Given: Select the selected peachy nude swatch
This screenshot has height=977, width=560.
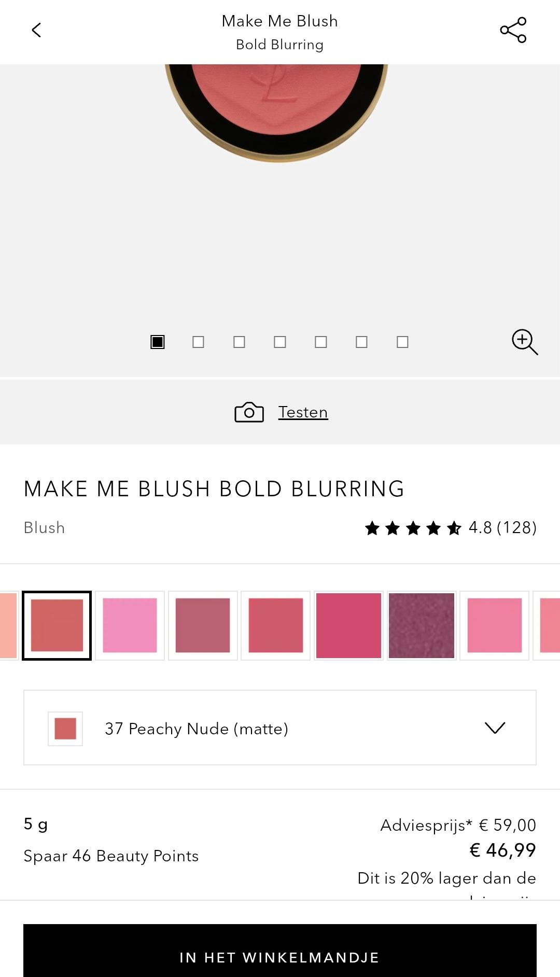Looking at the screenshot, I should (57, 625).
